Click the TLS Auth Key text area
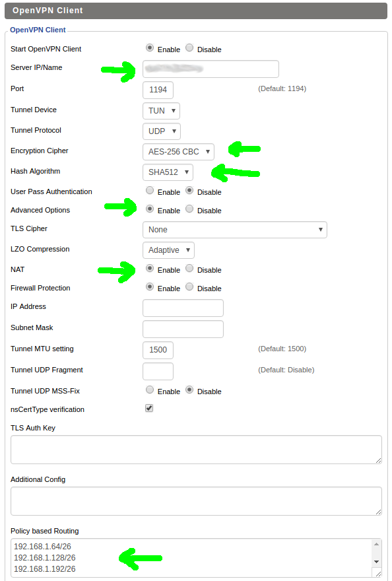 coord(196,450)
